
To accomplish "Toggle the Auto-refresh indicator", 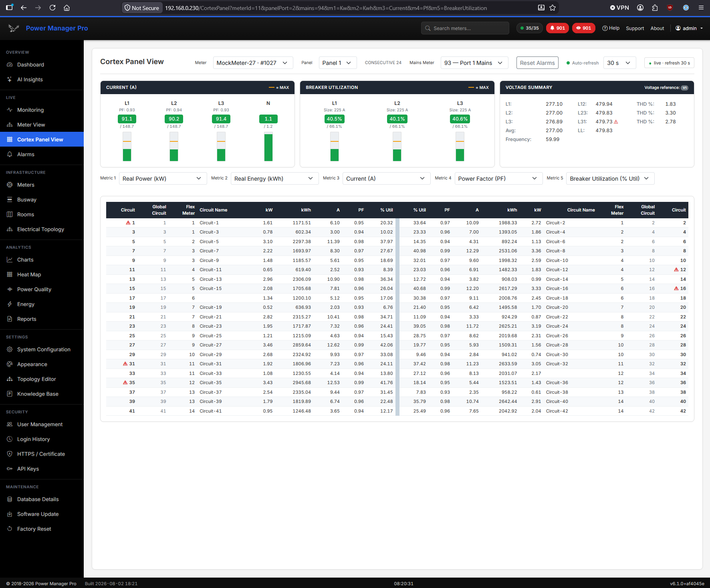I will pos(582,63).
